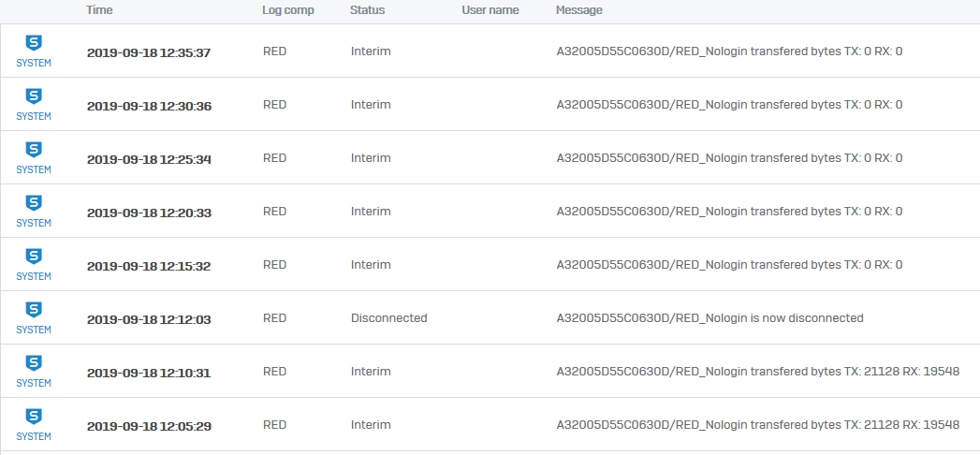Click the SYSTEM shield icon for 12:35:37 entry

(x=34, y=43)
